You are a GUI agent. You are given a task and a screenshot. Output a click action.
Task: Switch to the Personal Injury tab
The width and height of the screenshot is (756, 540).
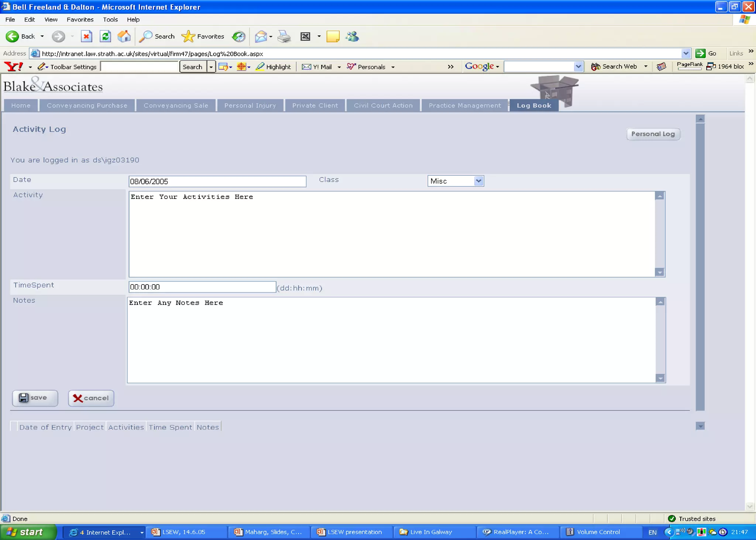click(250, 106)
